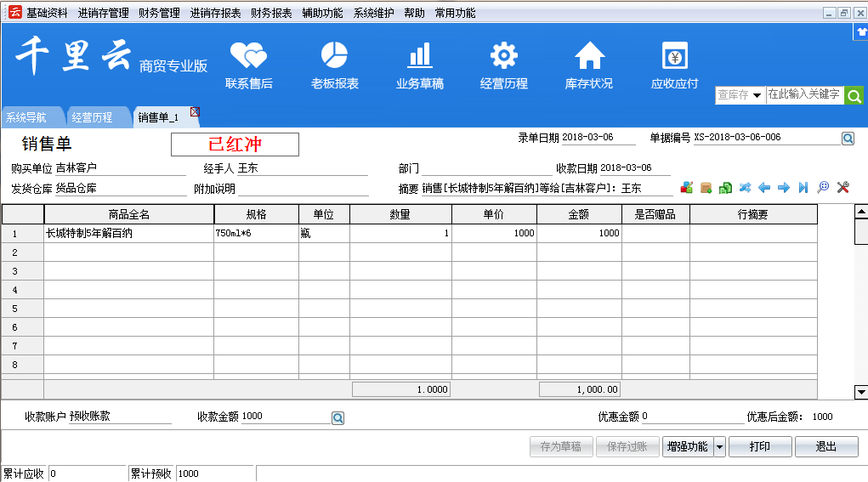
Task: Open 业务草稿 bar chart icon
Action: click(419, 57)
